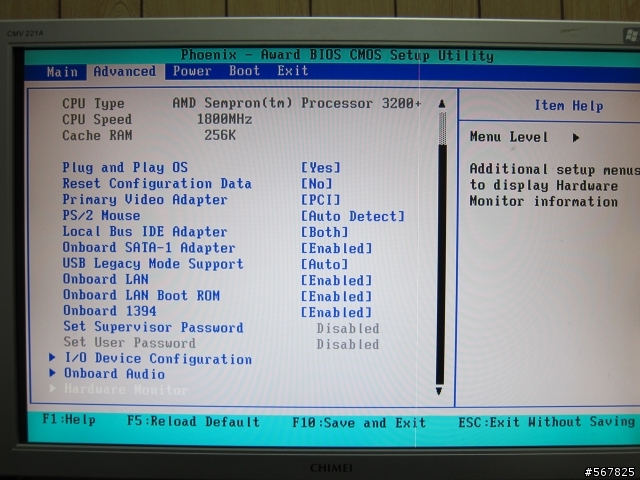This screenshot has width=640, height=480.
Task: Toggle Onboard SATA-1 Adapter [Enabled] value
Action: click(336, 248)
